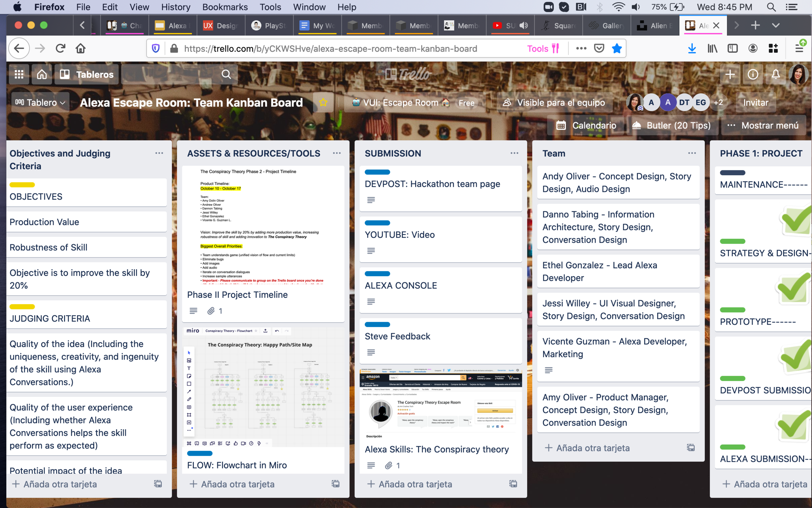Click the Invitar button
Screen dimensions: 812x508
click(x=755, y=102)
